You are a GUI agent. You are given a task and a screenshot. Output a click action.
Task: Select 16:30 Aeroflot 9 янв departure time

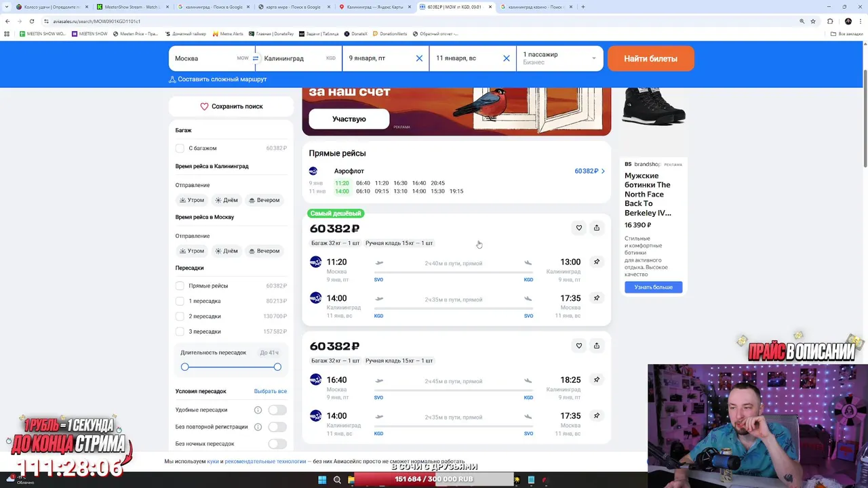(400, 183)
